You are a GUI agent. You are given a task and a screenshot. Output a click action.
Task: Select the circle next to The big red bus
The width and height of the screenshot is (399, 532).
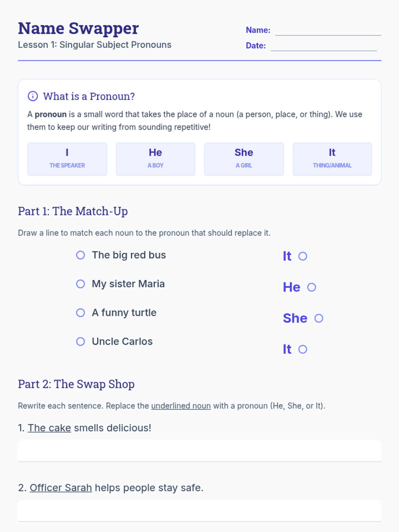click(80, 255)
